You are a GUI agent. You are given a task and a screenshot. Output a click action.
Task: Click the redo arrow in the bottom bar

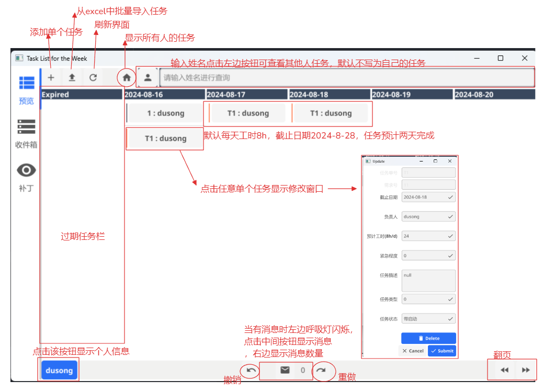click(321, 370)
